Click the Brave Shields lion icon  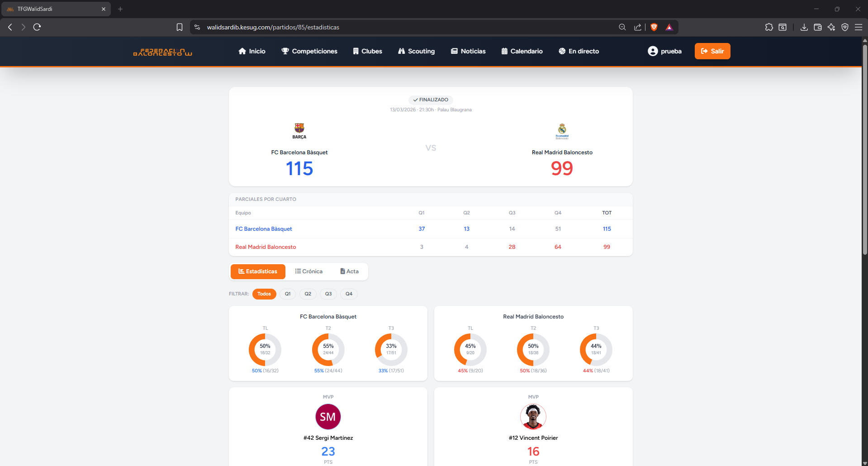pos(654,27)
